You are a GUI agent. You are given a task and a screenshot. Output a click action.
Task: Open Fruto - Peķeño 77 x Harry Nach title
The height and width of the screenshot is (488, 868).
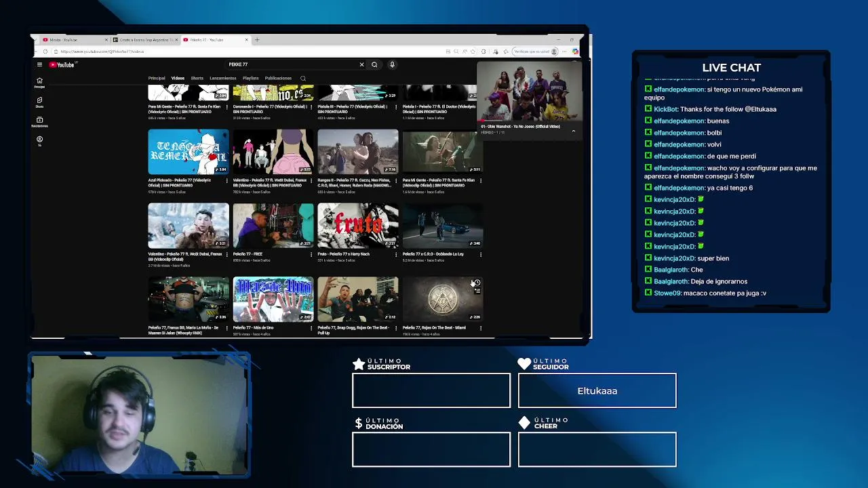click(x=344, y=254)
